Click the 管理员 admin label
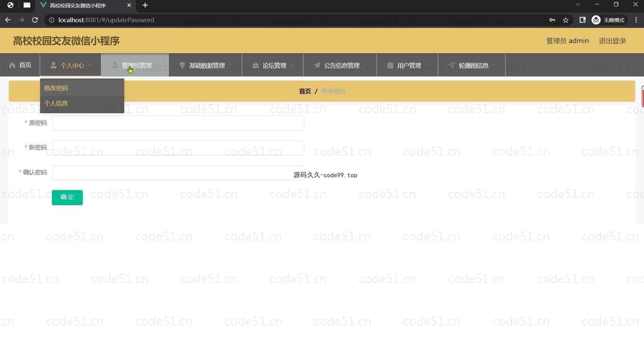Screen dimensions: 644x343 pyautogui.click(x=568, y=41)
